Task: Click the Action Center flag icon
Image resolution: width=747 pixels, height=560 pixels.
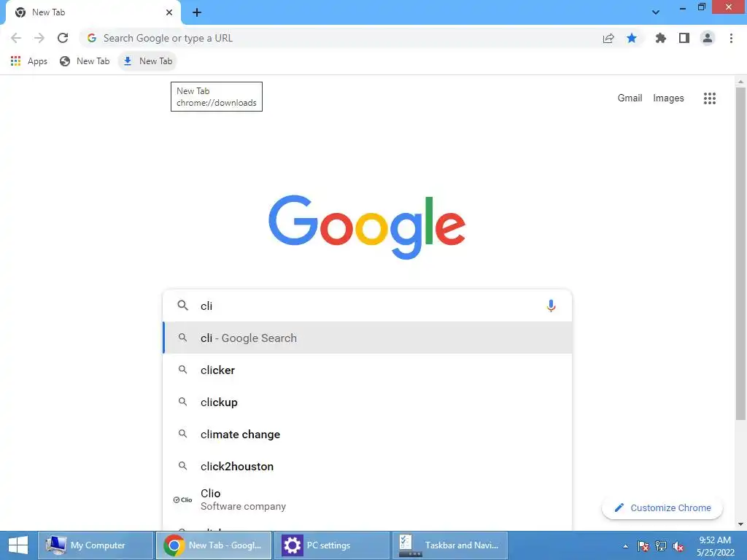Action: pos(643,546)
